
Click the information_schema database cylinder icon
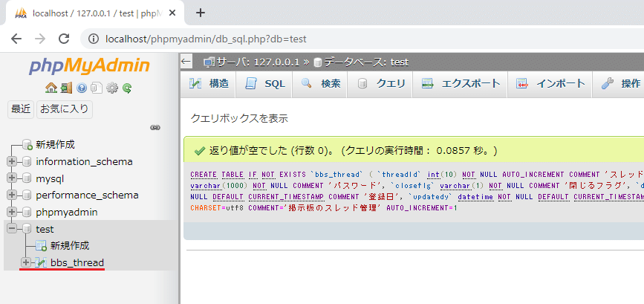(27, 161)
